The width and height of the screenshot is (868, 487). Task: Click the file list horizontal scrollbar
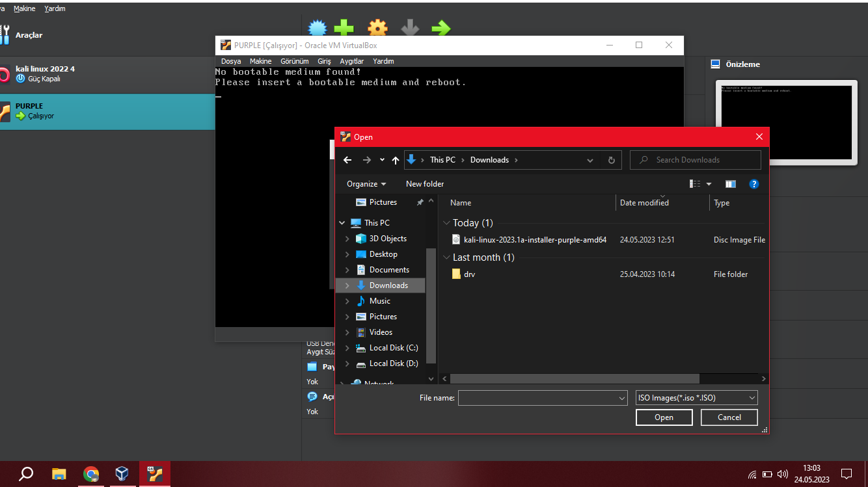click(x=574, y=378)
